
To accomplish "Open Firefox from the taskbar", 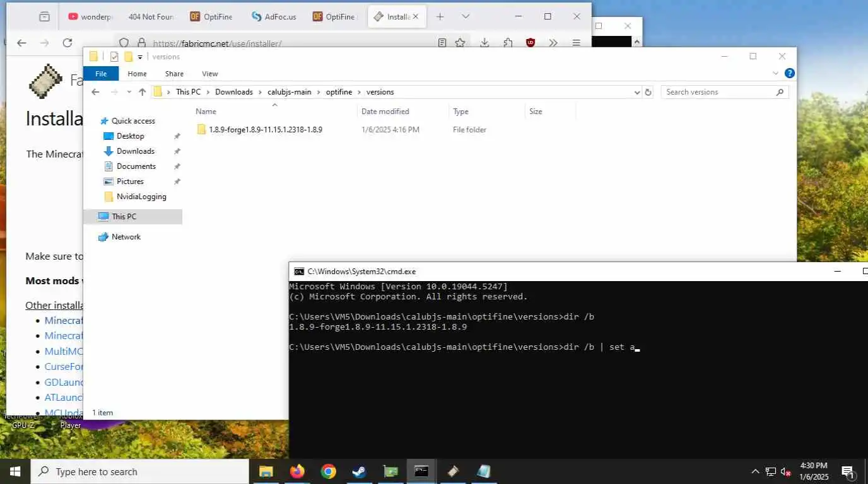I will (297, 471).
